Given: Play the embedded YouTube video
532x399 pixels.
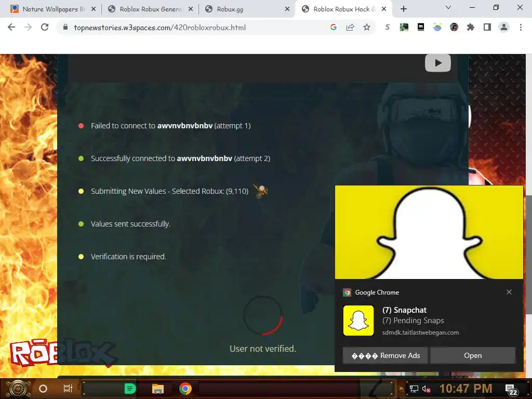Looking at the screenshot, I should (438, 63).
